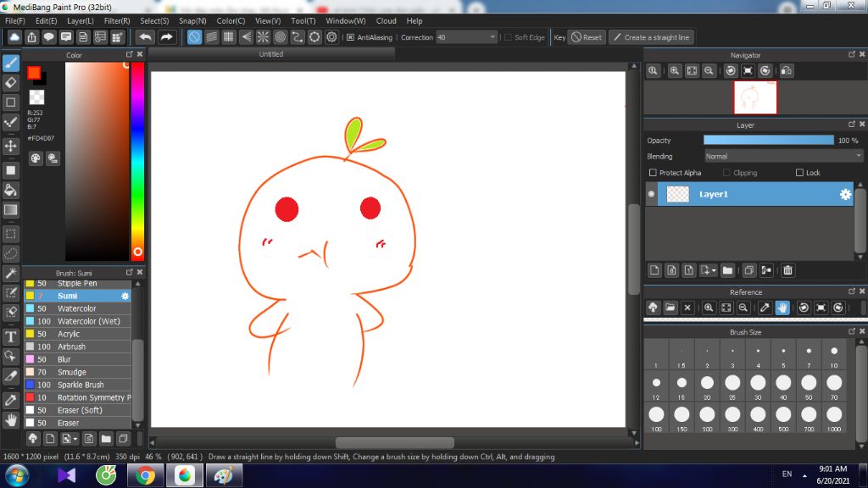Open the Snap menu

click(192, 21)
